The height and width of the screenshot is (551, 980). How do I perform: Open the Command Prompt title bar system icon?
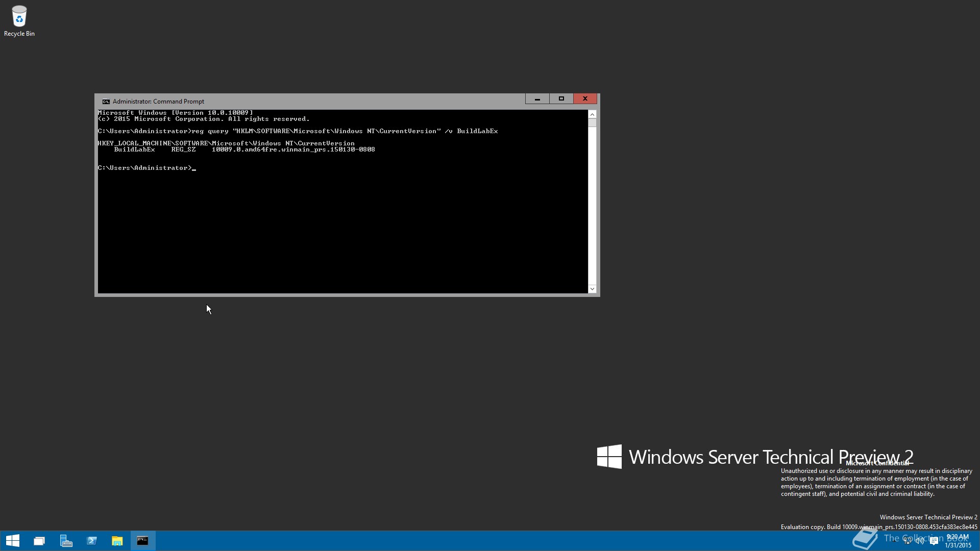(x=106, y=102)
